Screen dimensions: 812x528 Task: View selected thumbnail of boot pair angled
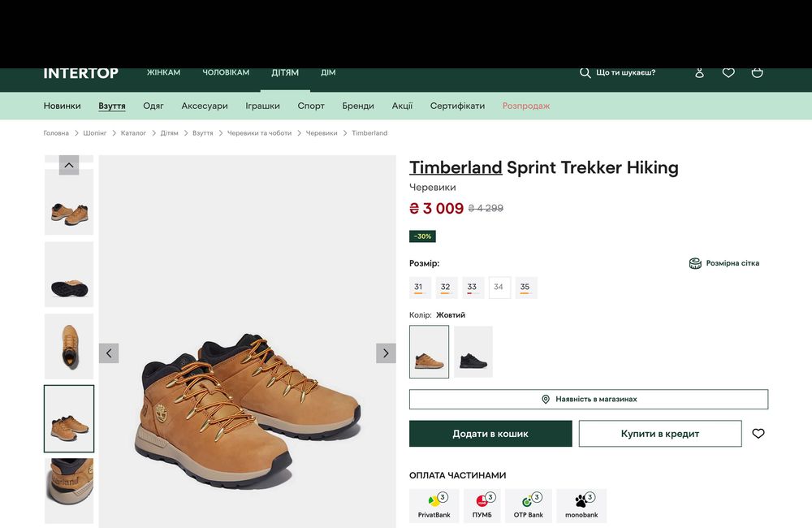(x=69, y=418)
